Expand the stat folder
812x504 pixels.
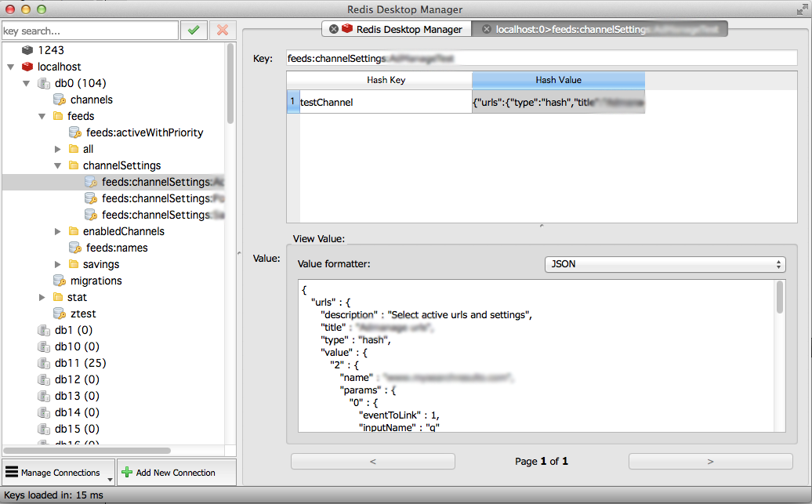[x=42, y=297]
